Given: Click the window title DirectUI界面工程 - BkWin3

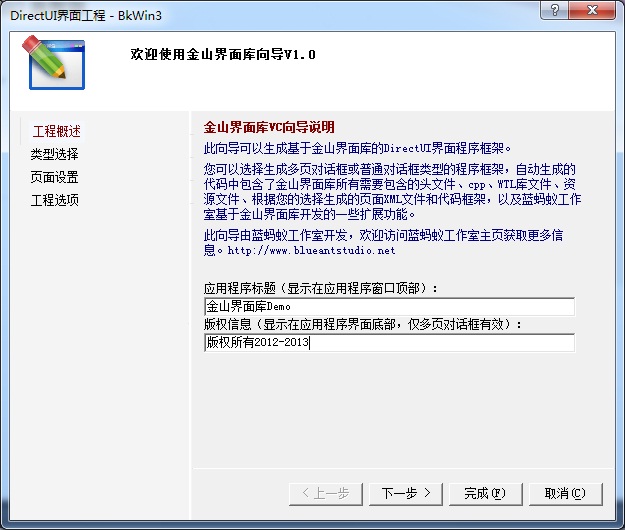Looking at the screenshot, I should pyautogui.click(x=86, y=16).
